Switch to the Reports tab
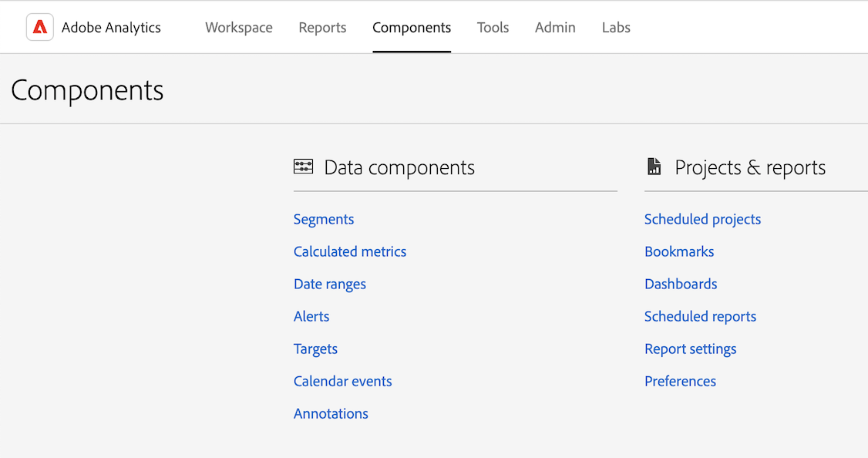868x458 pixels. pos(322,28)
